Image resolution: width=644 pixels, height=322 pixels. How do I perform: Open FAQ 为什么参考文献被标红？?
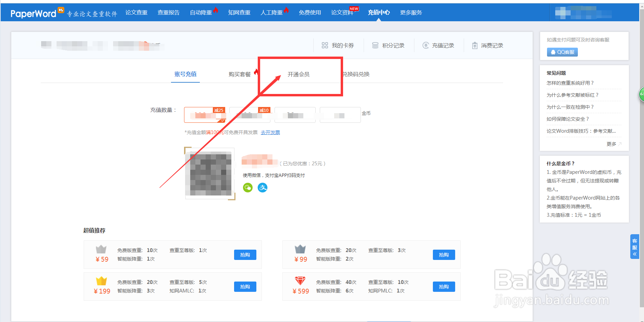[572, 95]
